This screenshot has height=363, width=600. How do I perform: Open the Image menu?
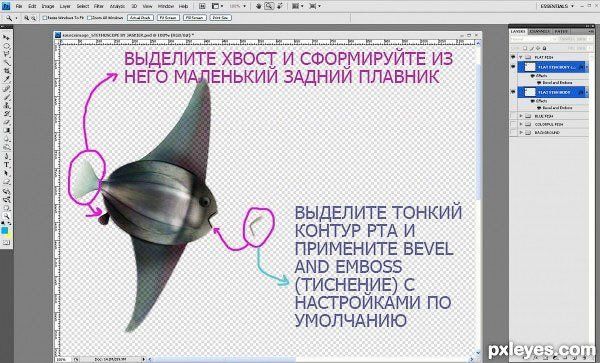click(48, 6)
